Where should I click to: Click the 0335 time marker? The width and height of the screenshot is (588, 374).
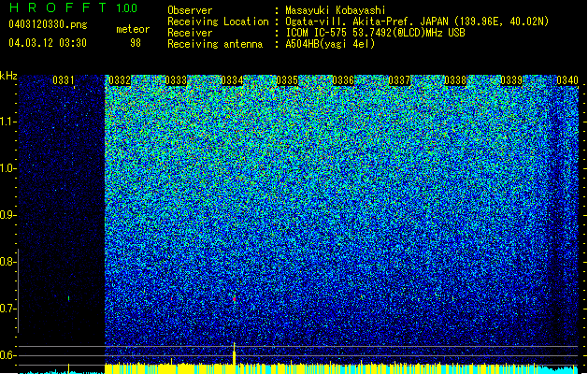287,80
